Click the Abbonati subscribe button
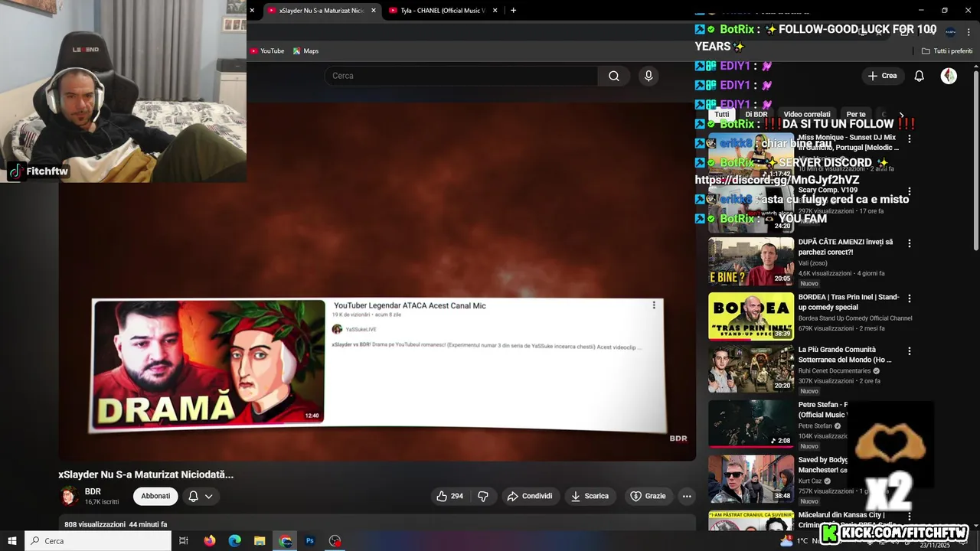The height and width of the screenshot is (551, 980). [x=155, y=496]
